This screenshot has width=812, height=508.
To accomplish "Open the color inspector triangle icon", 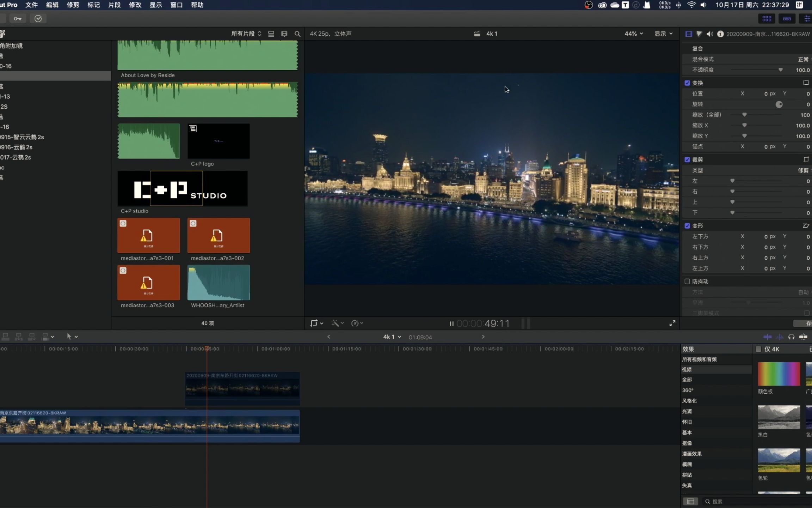I will click(x=699, y=34).
